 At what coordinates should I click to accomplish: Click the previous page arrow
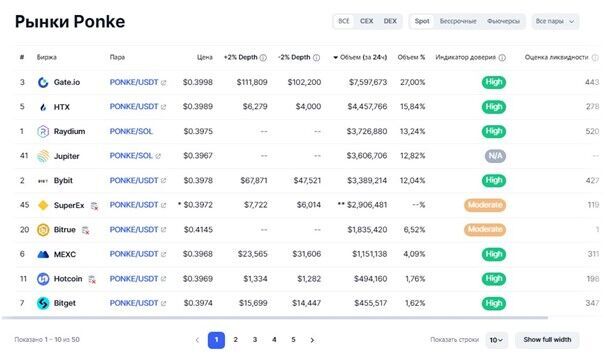click(x=197, y=340)
